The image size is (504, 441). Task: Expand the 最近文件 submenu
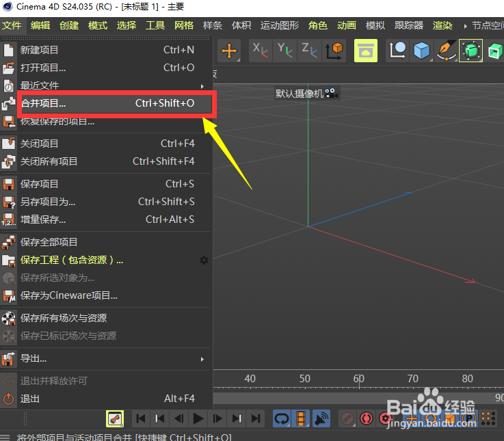click(x=106, y=85)
